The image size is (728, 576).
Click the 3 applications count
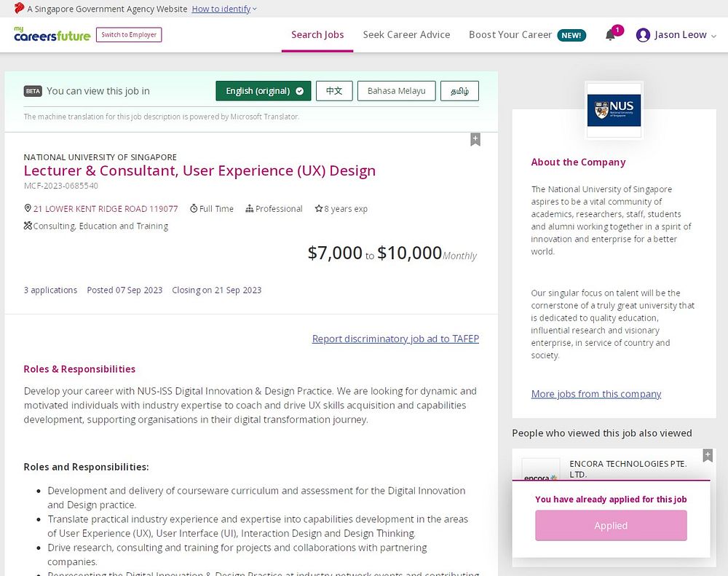pos(51,290)
